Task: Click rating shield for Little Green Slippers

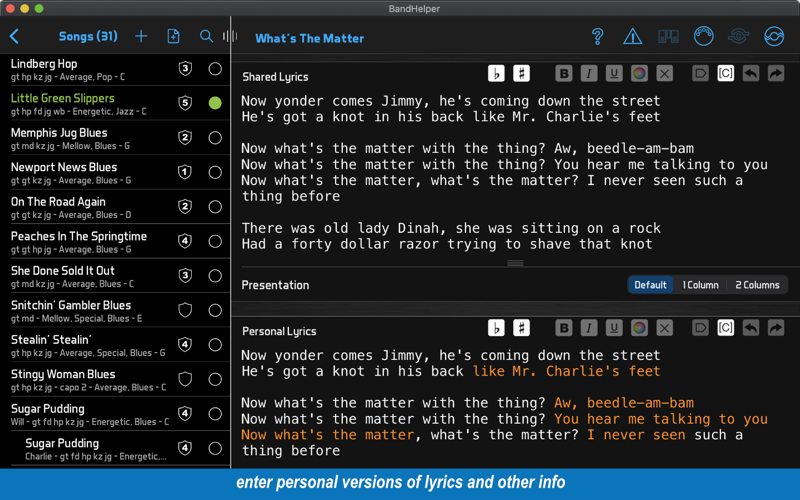Action: (x=185, y=103)
